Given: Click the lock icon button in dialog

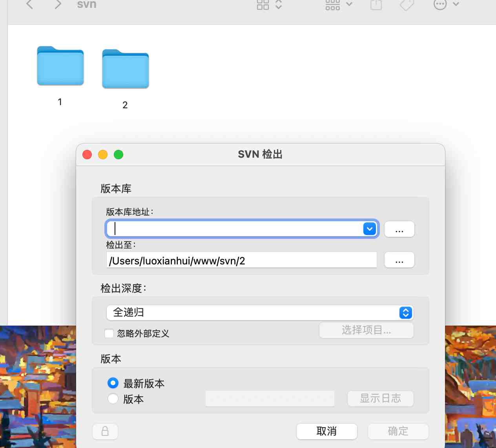Looking at the screenshot, I should [105, 431].
